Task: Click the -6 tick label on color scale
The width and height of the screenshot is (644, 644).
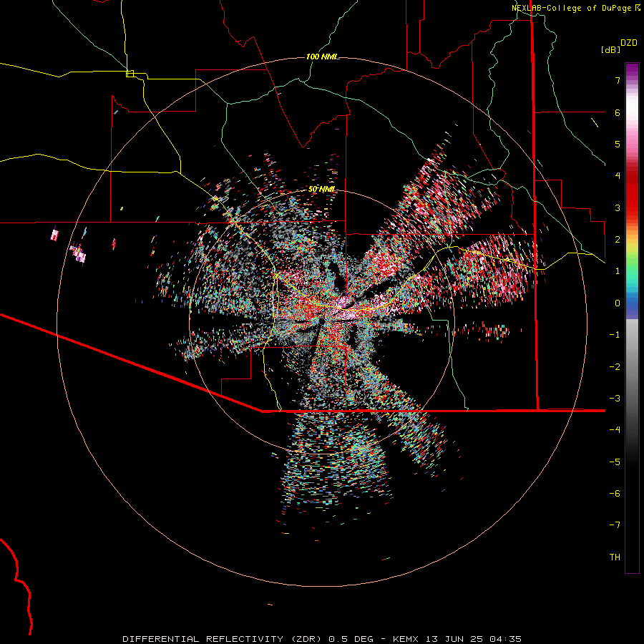Action: [615, 494]
